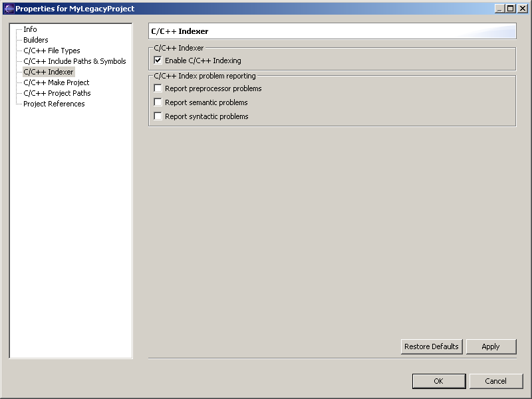Click the Restore Defaults button

point(432,346)
